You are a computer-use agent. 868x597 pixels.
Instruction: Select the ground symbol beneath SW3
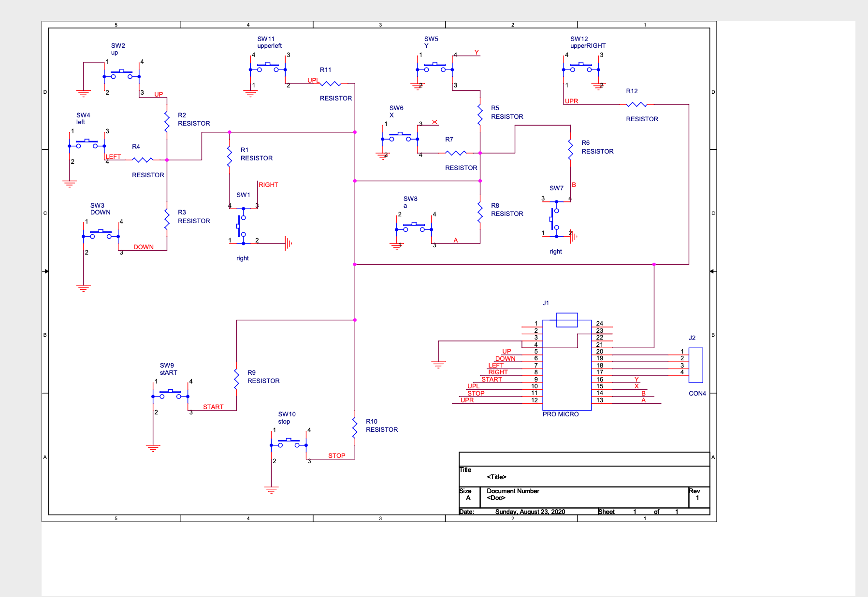84,288
